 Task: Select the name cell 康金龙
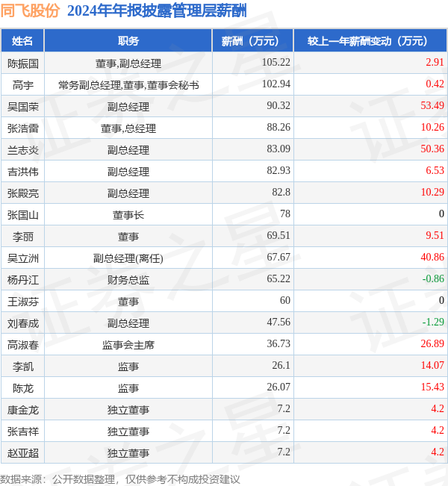pyautogui.click(x=23, y=410)
